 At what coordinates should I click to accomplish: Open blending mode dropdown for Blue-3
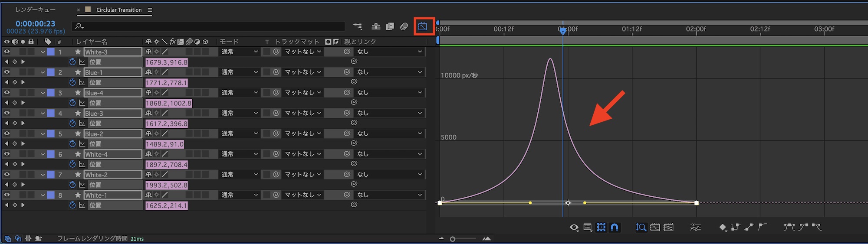(239, 113)
